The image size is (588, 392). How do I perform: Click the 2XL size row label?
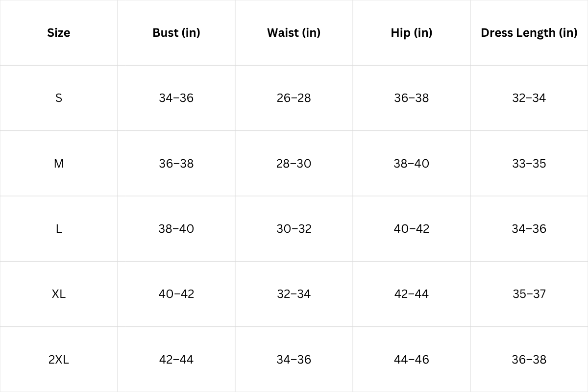59,360
